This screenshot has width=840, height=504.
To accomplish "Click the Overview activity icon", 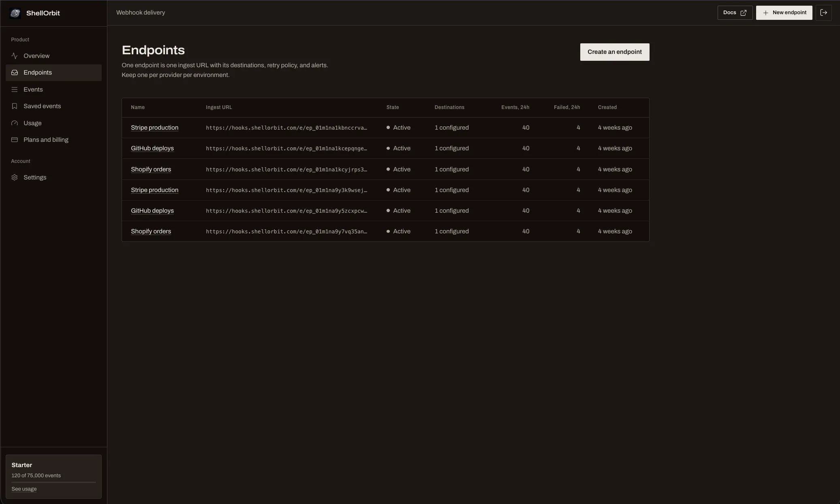I will [15, 56].
